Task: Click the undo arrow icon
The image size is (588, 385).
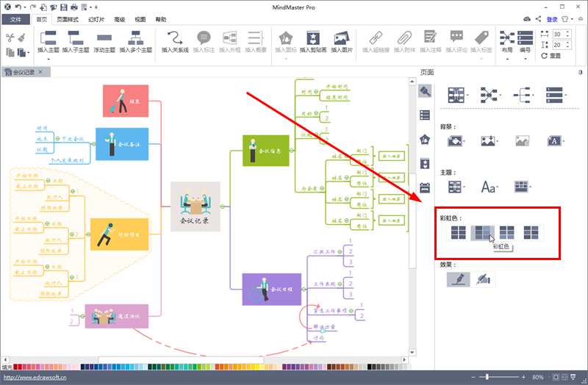Action: 18,7
